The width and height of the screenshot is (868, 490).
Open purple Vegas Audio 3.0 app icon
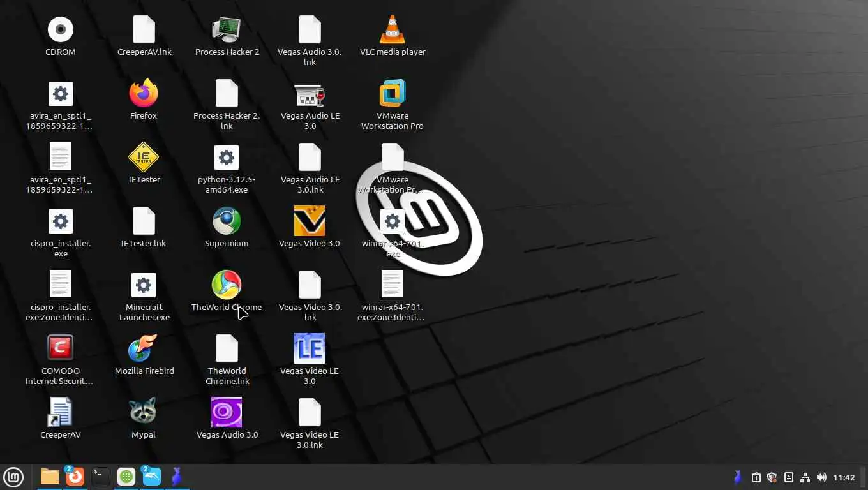[x=227, y=412]
